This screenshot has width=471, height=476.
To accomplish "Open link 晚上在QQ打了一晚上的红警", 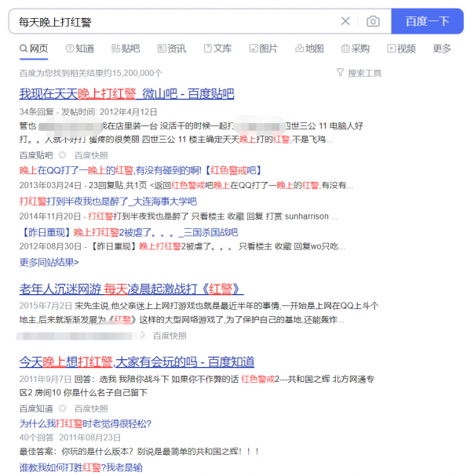I will pyautogui.click(x=141, y=171).
